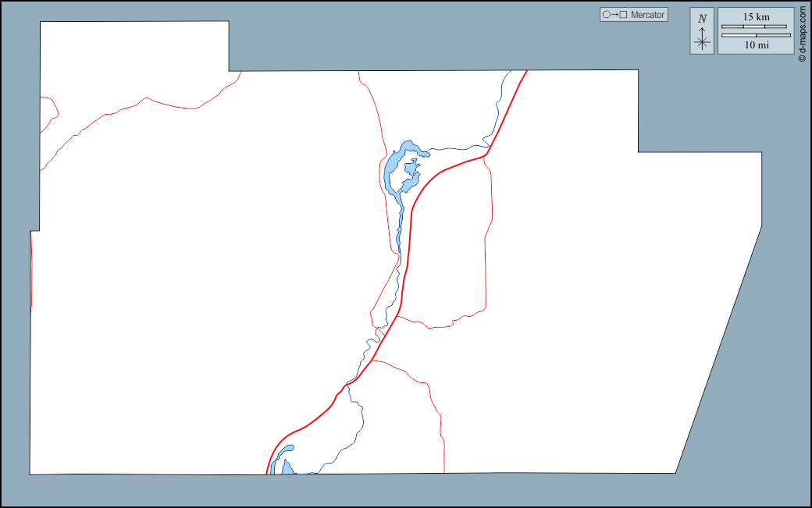This screenshot has height=508, width=812.
Task: Open the d-maps.com copyright link
Action: [802, 33]
